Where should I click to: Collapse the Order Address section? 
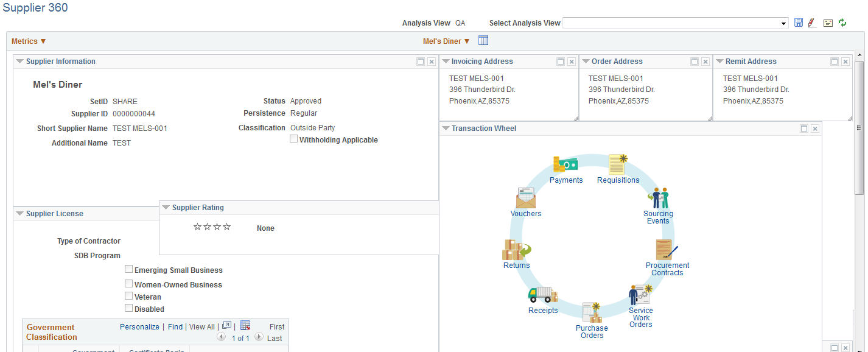[586, 62]
